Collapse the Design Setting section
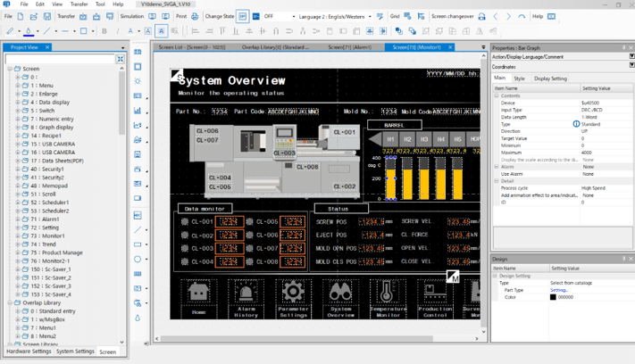The image size is (635, 364). tap(495, 276)
